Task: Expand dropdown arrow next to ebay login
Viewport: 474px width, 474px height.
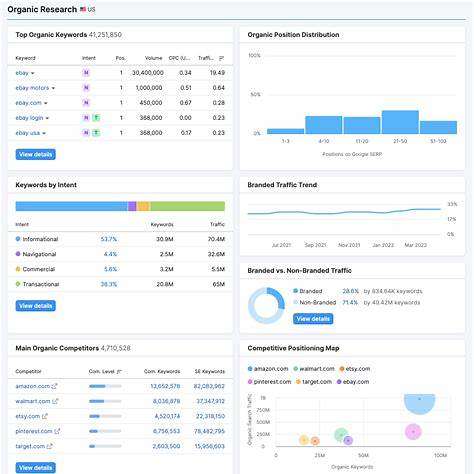Action: [x=47, y=118]
